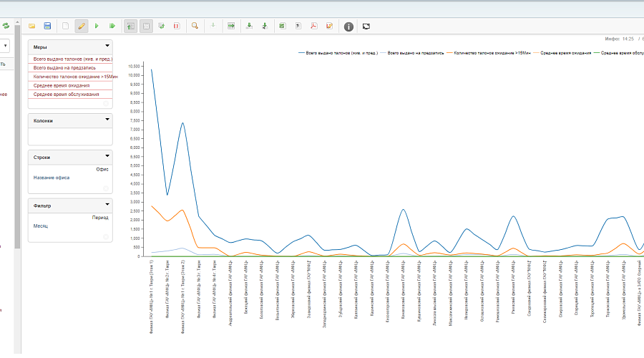644x358 pixels.
Task: Expand the Меры panel dropdown arrow
Action: (107, 46)
